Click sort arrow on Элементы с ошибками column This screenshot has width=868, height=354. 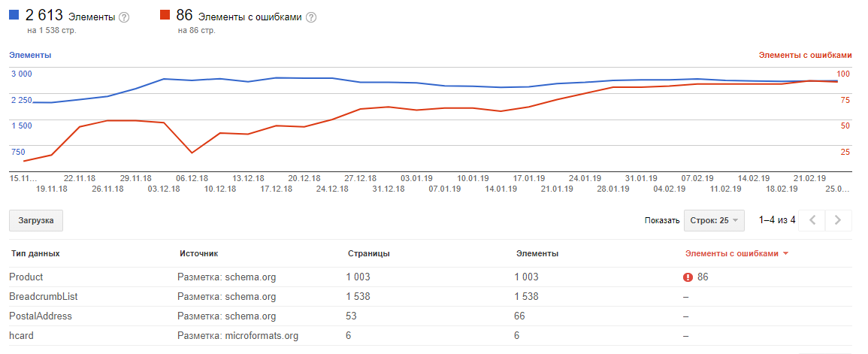[x=786, y=254]
